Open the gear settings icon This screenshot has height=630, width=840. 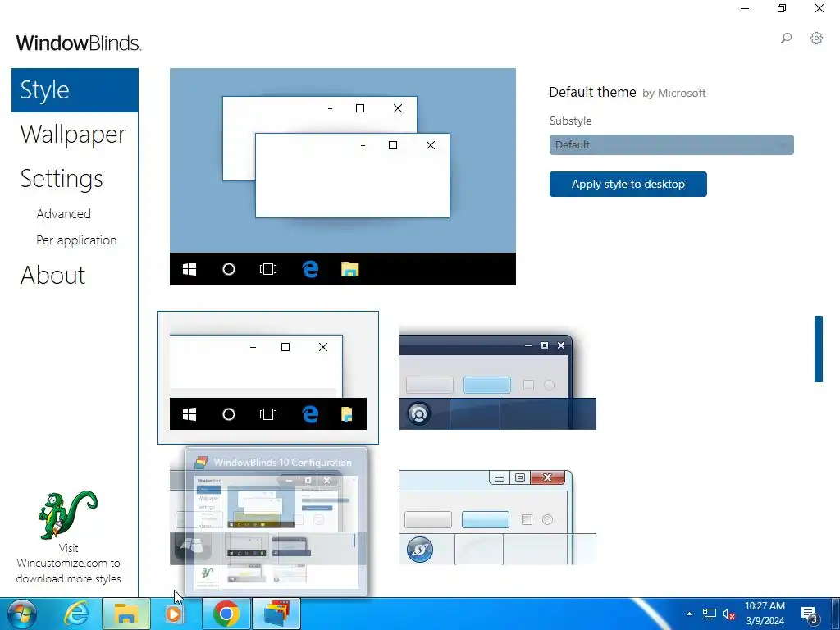pyautogui.click(x=816, y=38)
